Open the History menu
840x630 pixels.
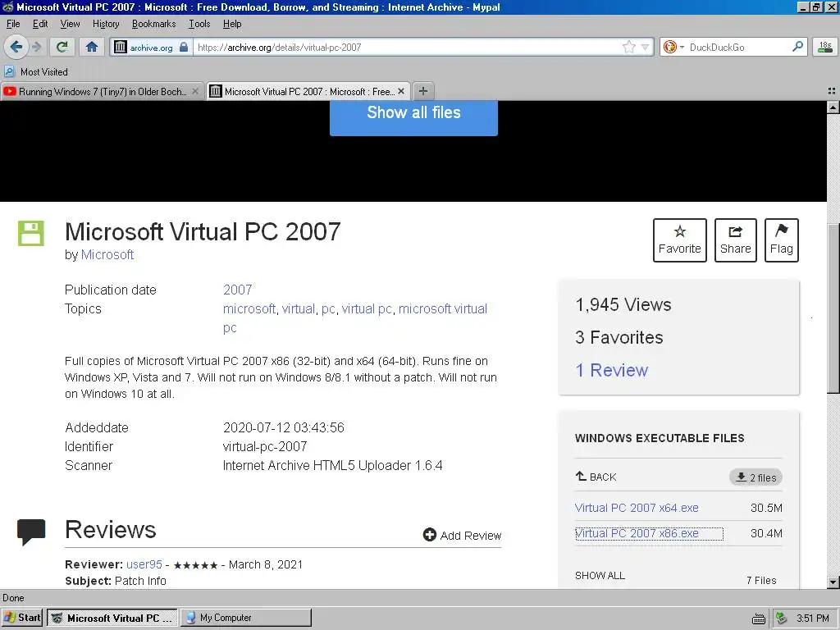pos(106,24)
